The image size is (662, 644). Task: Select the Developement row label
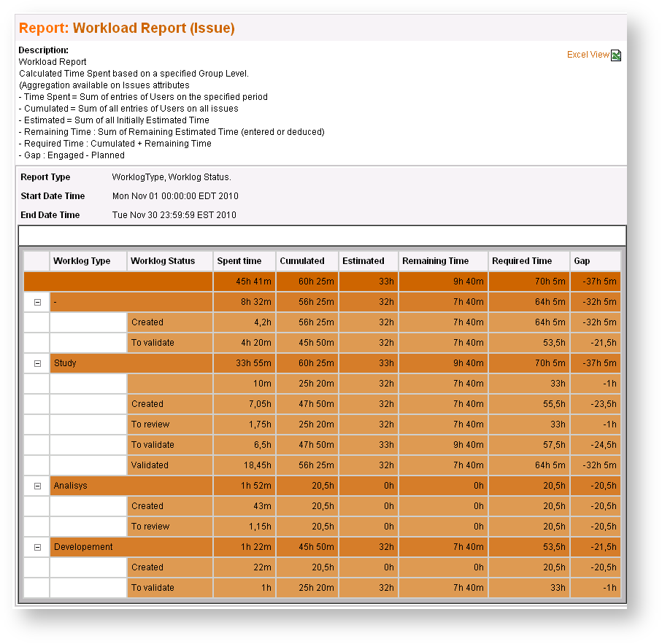83,546
